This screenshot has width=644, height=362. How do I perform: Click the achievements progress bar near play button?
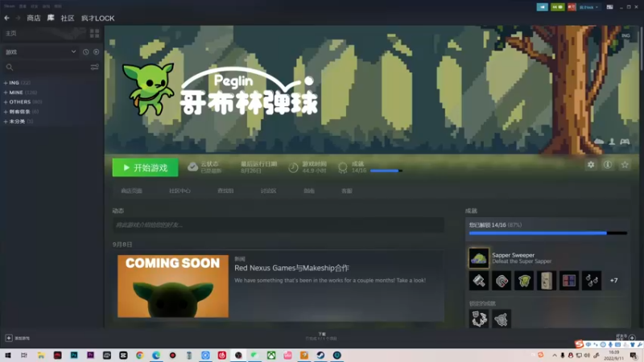click(x=386, y=171)
